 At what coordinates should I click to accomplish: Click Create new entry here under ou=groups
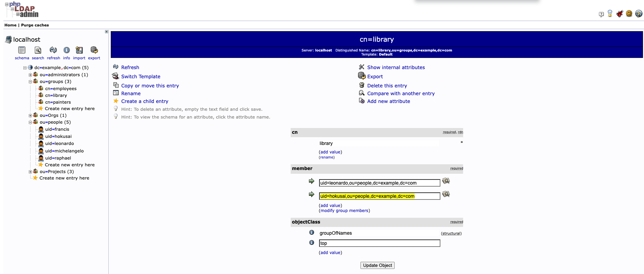pyautogui.click(x=69, y=109)
